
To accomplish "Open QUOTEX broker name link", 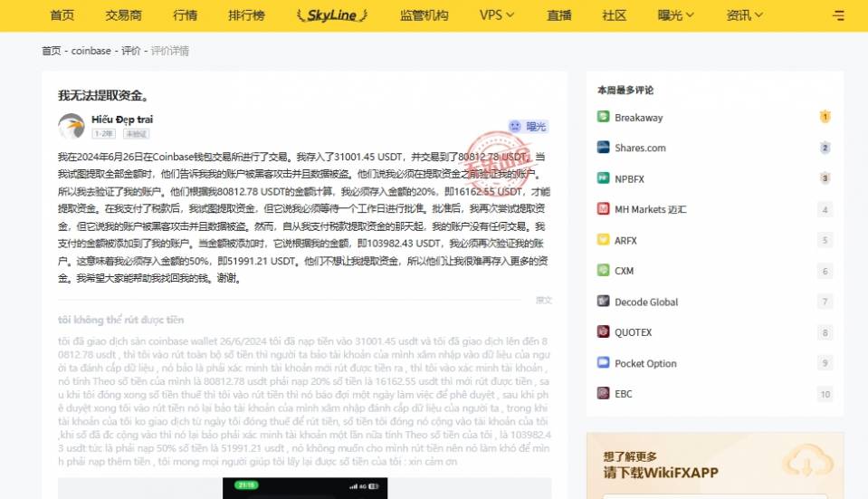I will pos(634,332).
